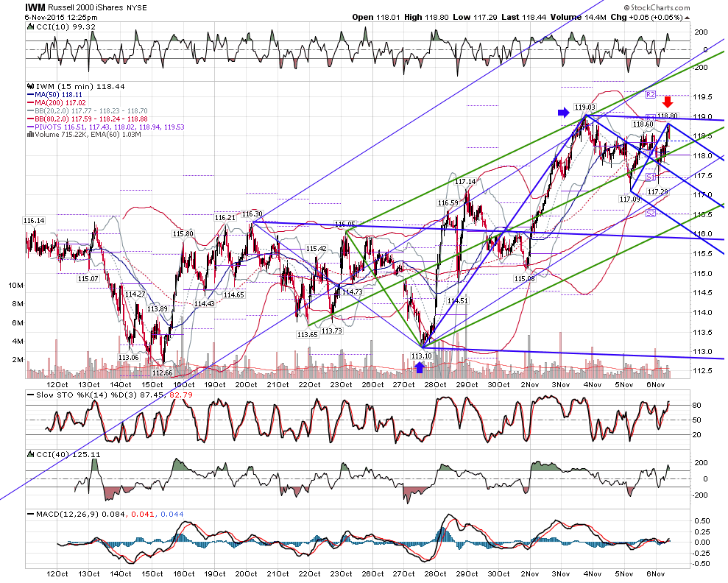Click the MA(50) 118.11 legend entry
The image size is (728, 583).
[x=54, y=95]
